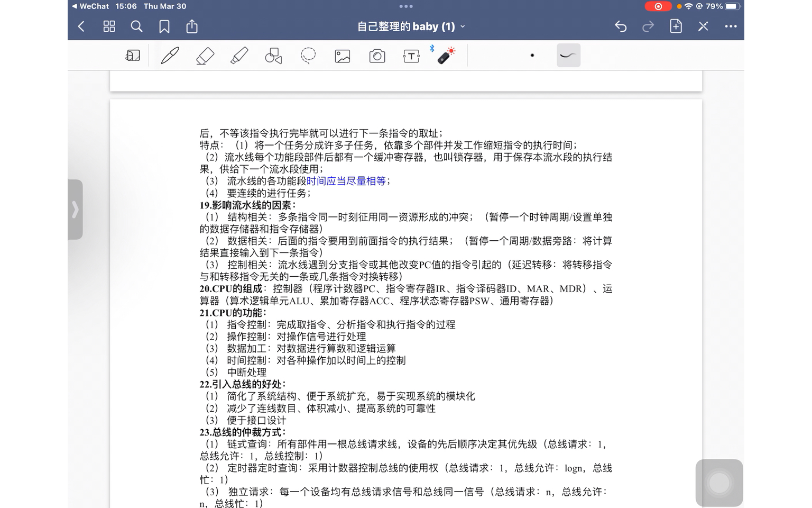
Task: Tap the line starting （2）数据相关
Action: (x=407, y=241)
